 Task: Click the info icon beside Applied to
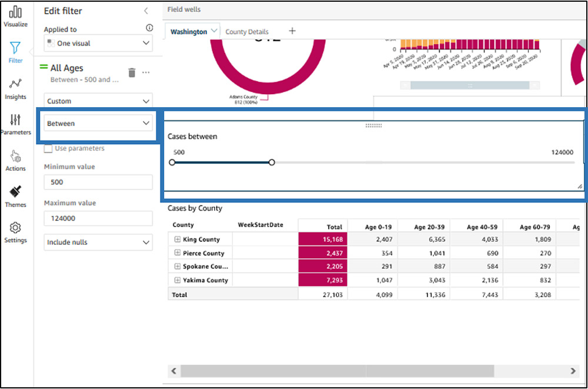click(x=149, y=28)
